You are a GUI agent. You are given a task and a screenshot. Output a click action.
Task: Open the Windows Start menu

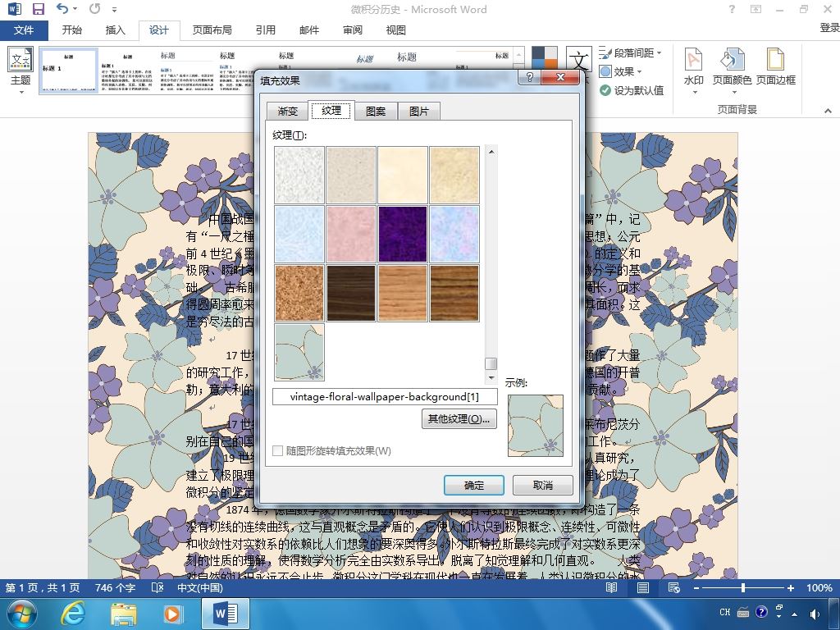click(21, 614)
